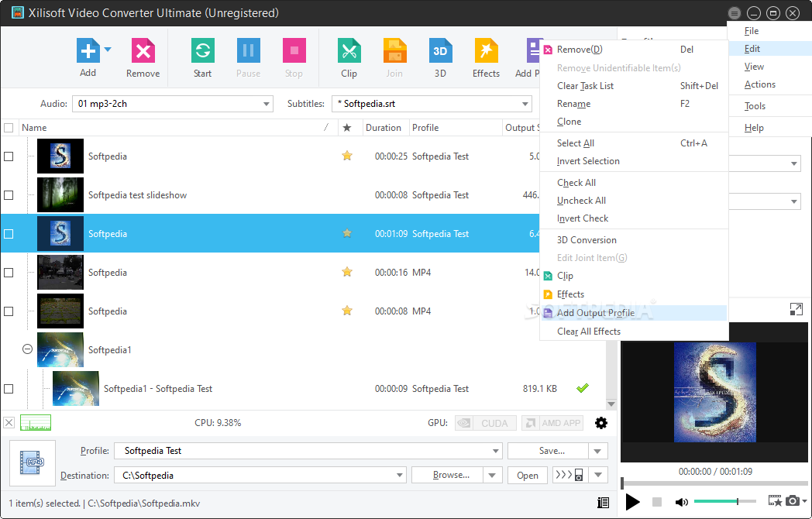Click the Remove toolbar icon
Viewport: 812px width, 519px height.
tap(143, 51)
